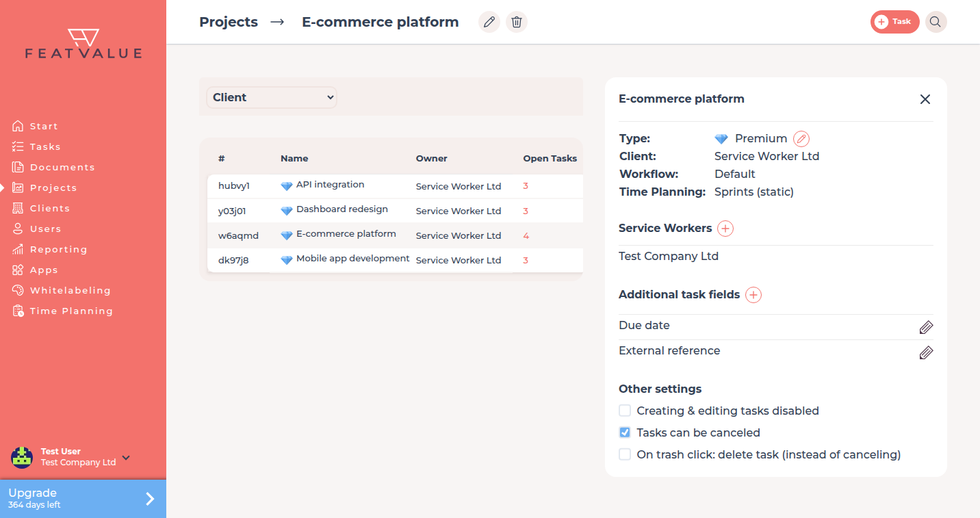Edit project type via red pencil icon
The image size is (980, 518).
801,139
